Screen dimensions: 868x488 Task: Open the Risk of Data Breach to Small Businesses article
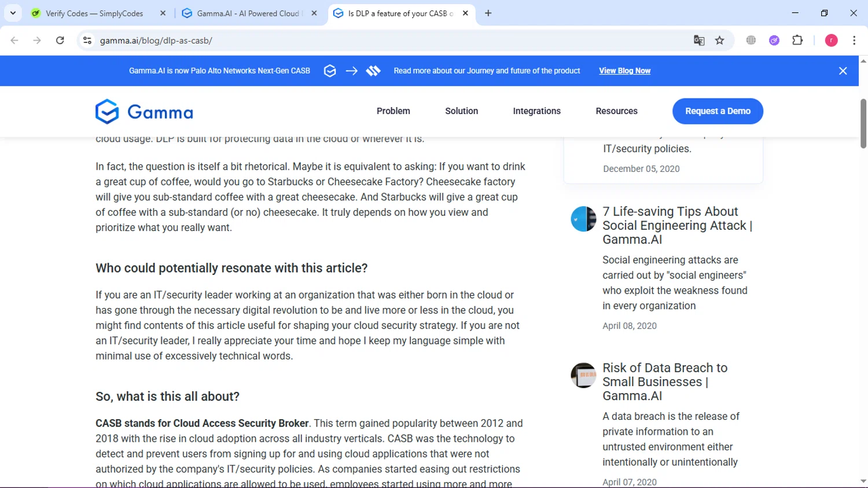[x=665, y=382]
